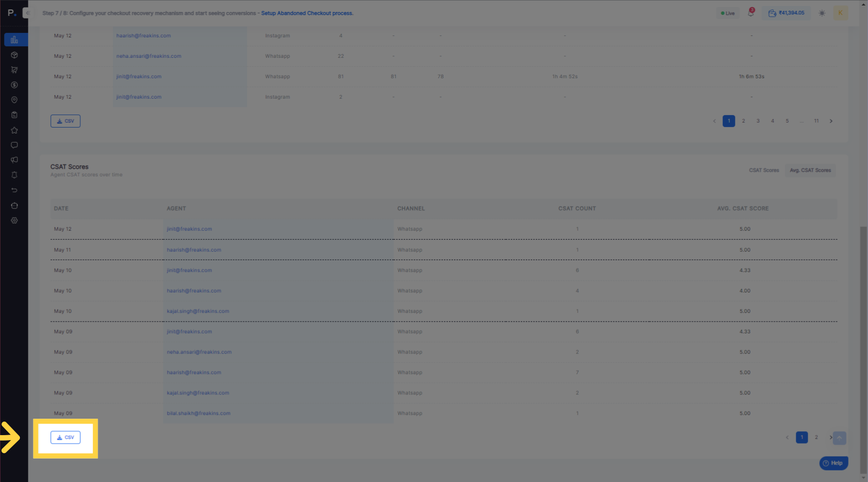Select page 1 of upper table pagination
Viewport: 868px width, 482px height.
729,121
